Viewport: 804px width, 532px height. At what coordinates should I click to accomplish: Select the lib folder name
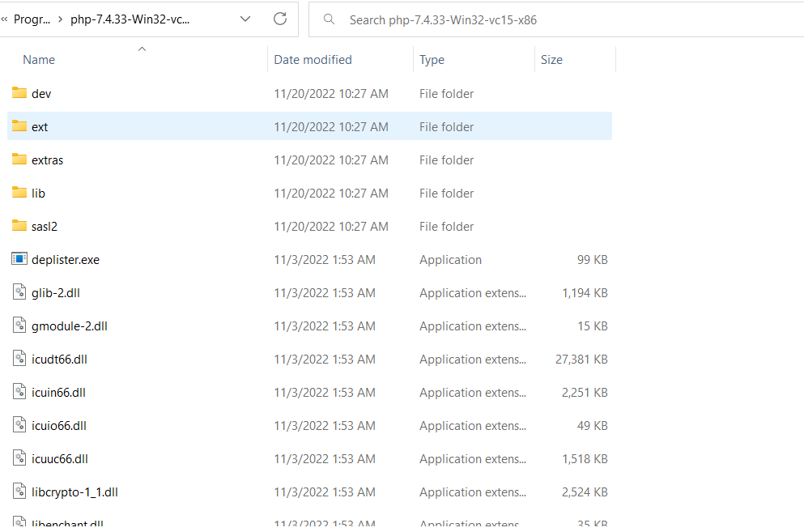tap(38, 193)
